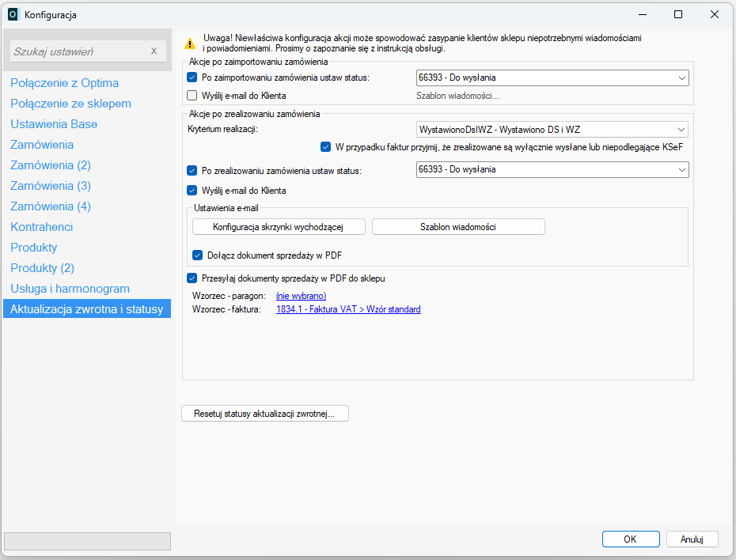This screenshot has width=736, height=560.
Task: Enable e-mail to customer after import
Action: (x=192, y=96)
